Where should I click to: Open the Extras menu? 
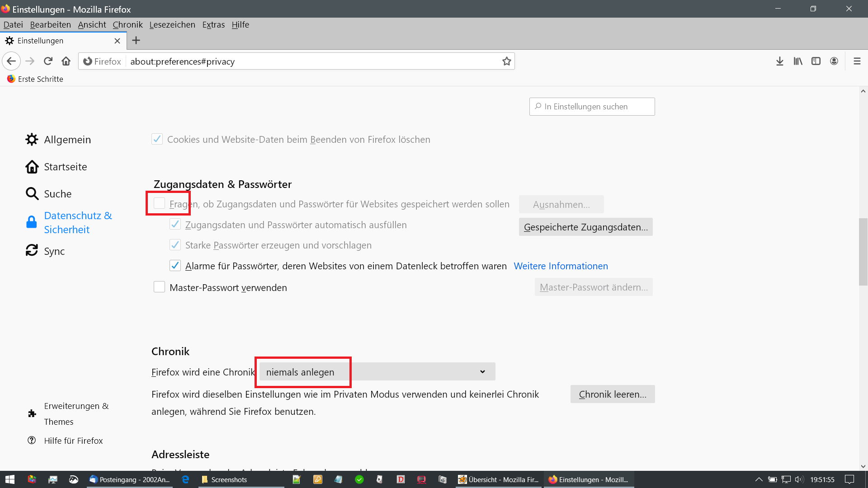coord(213,24)
